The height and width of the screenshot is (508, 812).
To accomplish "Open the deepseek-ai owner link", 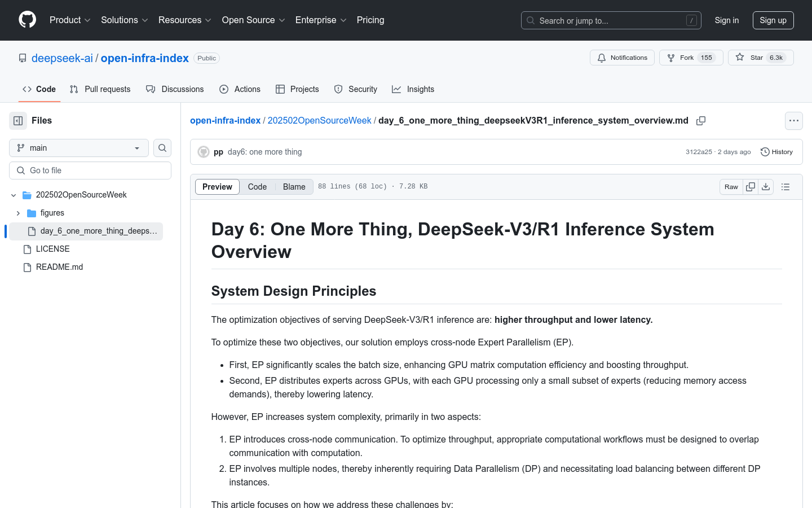I will [x=62, y=58].
